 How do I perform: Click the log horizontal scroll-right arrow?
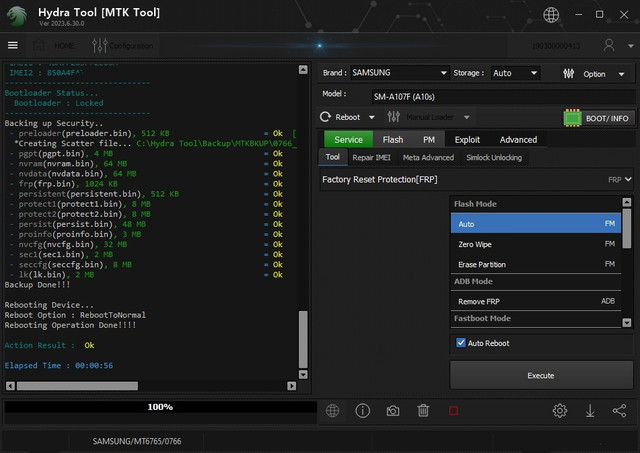[291, 386]
